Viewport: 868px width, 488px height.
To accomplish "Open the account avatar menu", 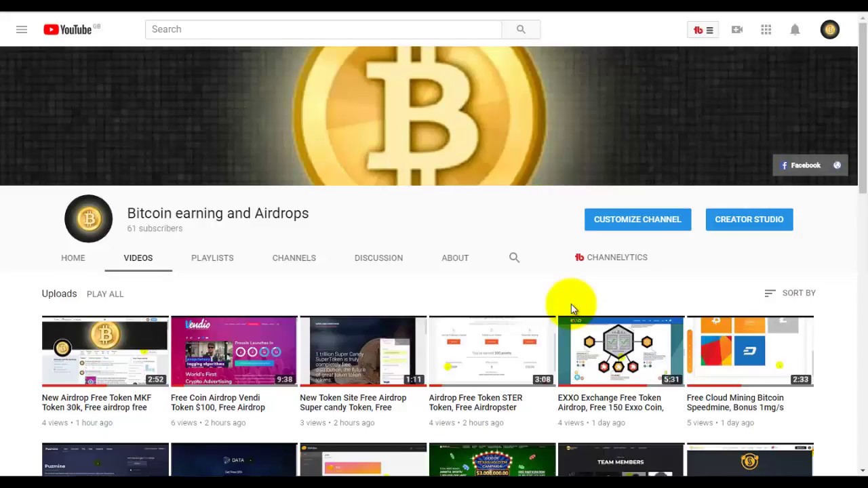I will (830, 30).
